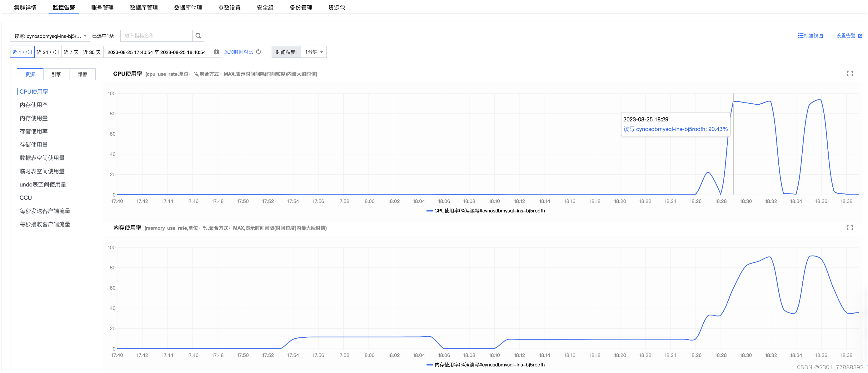Switch to the 数据库代理 tab
This screenshot has width=868, height=373.
click(x=188, y=7)
